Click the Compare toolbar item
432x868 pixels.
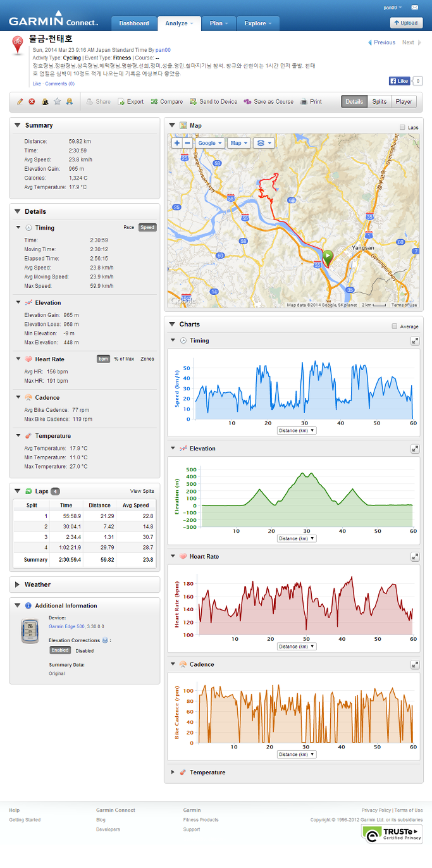[x=167, y=102]
